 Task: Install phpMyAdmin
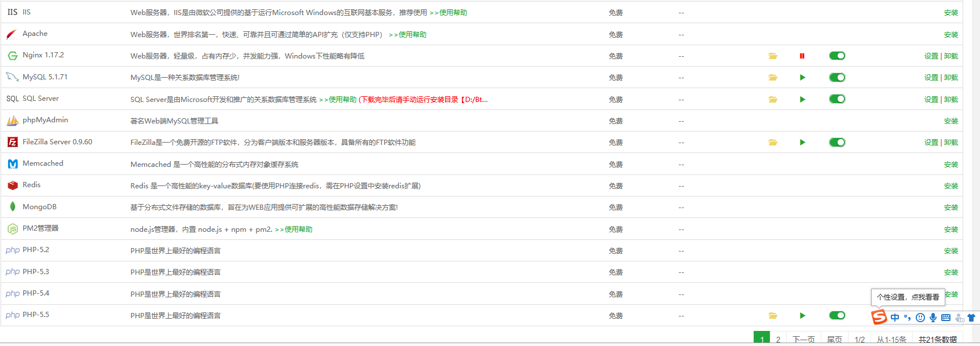[951, 121]
